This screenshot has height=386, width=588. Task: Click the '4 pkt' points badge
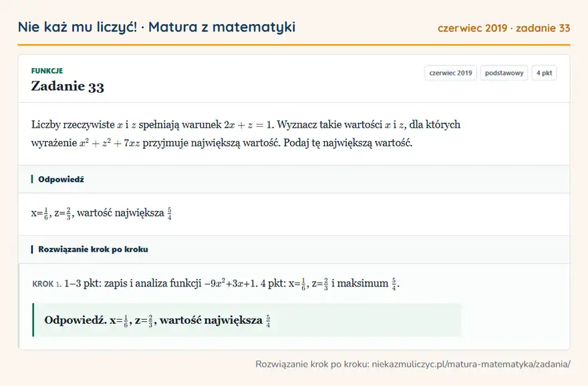[x=544, y=73]
